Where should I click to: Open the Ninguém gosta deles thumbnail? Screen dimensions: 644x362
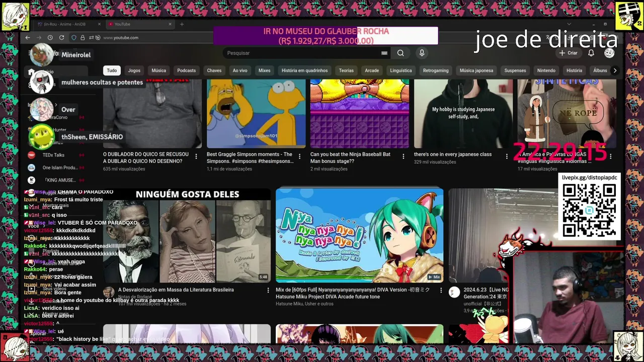(x=187, y=235)
